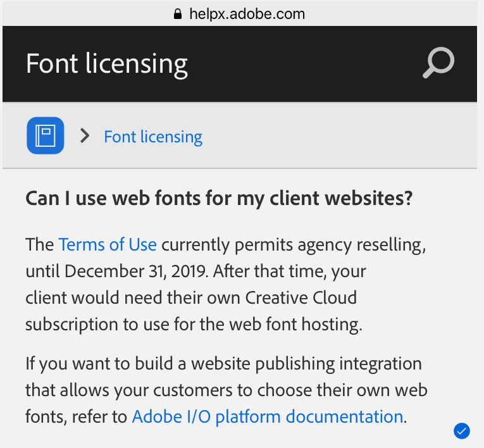Select the text "client would need their own Creative Cloud"

pos(191,298)
